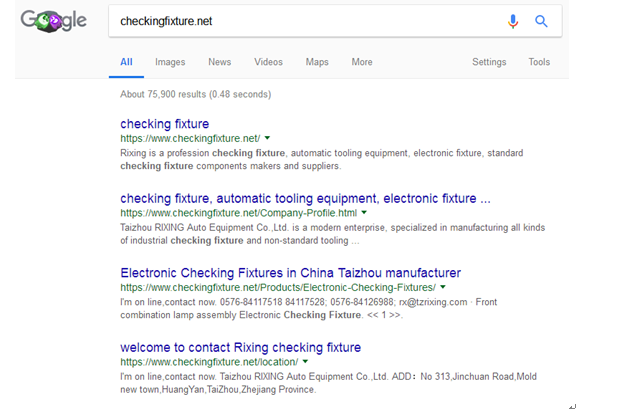Switch to the News tab
The width and height of the screenshot is (618, 409).
(220, 62)
